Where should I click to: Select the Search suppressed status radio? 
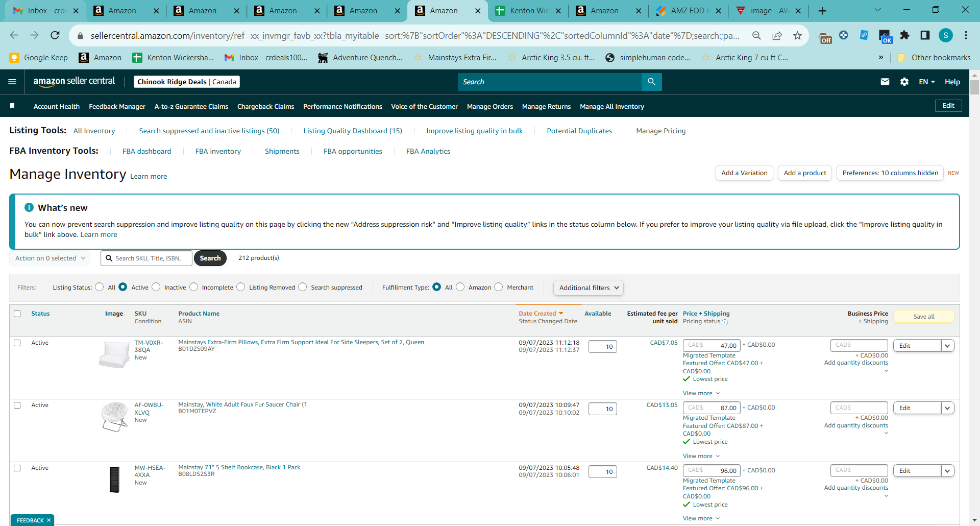point(303,287)
